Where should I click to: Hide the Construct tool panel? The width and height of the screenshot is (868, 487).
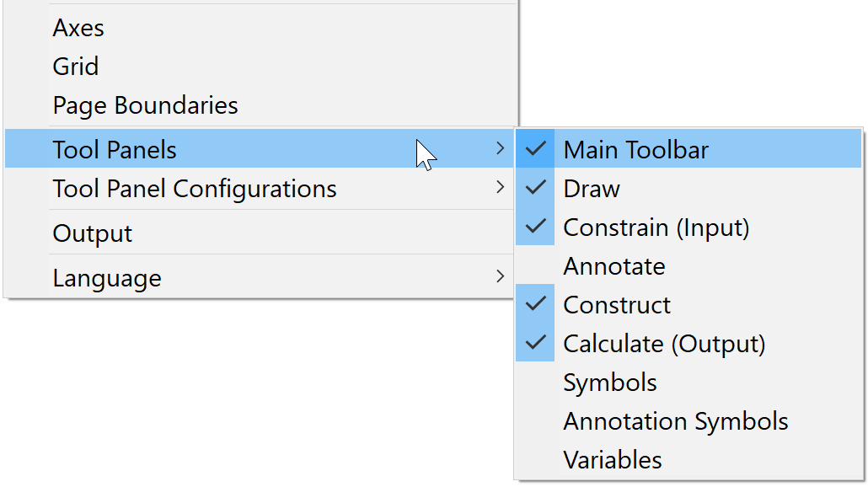tap(535, 304)
